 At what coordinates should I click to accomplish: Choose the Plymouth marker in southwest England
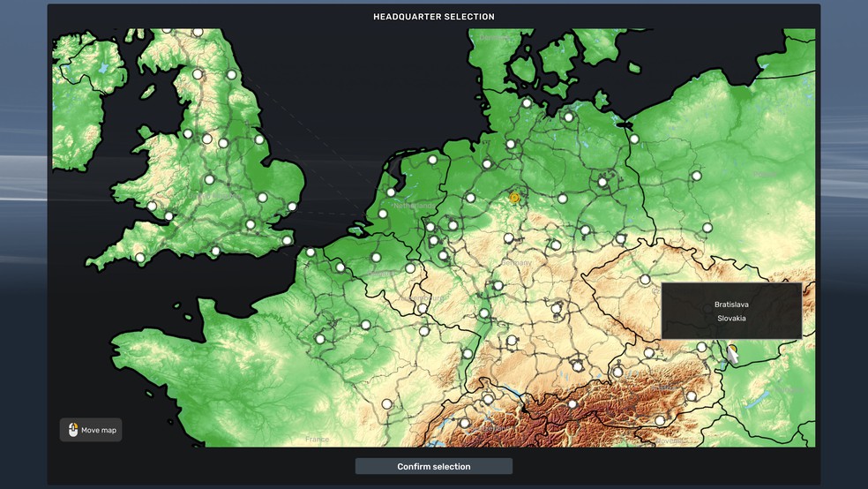click(140, 258)
